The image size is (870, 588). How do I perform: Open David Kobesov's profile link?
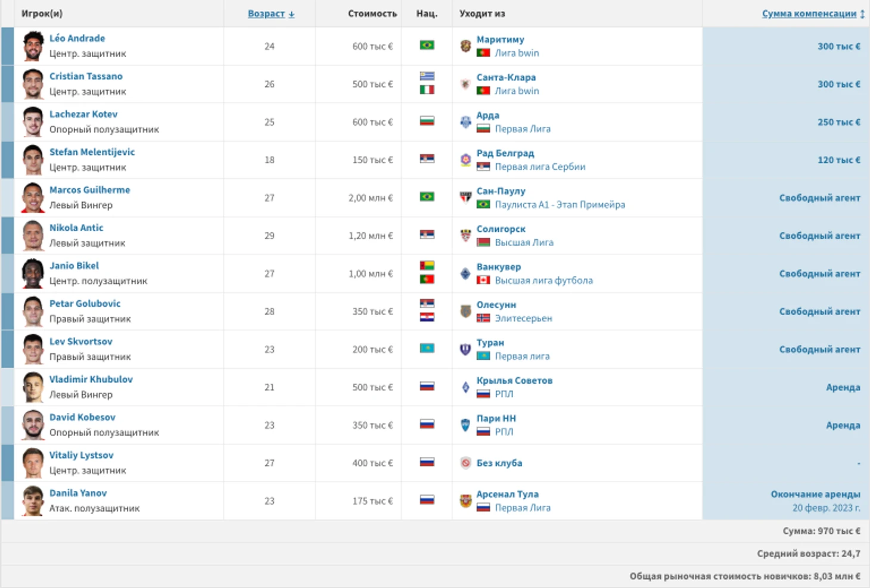(x=82, y=417)
